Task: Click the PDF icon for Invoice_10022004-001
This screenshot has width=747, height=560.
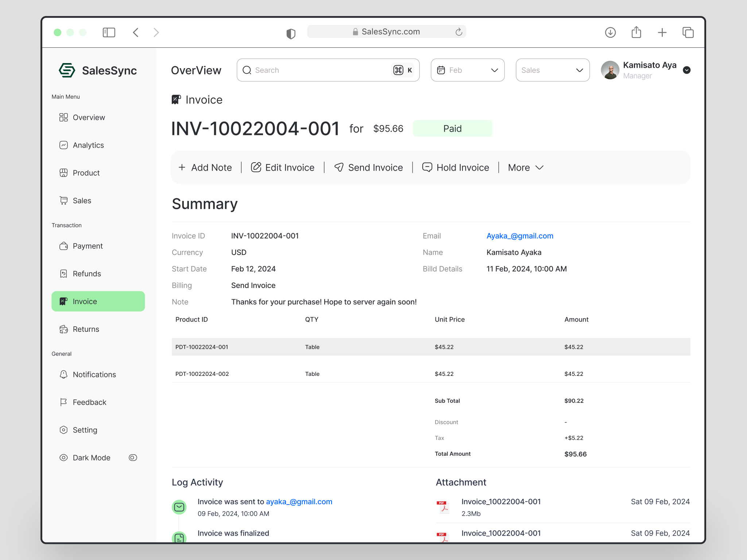Action: 443,506
